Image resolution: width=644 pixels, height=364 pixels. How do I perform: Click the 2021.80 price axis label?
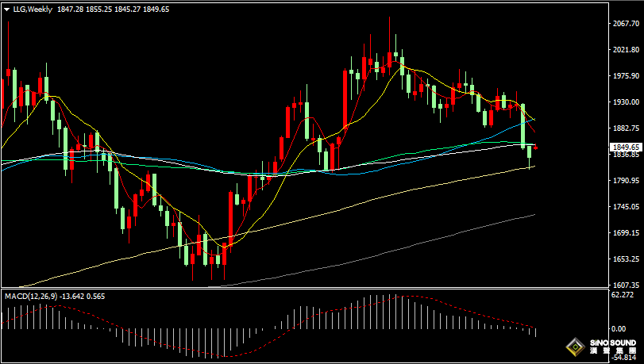[x=625, y=50]
